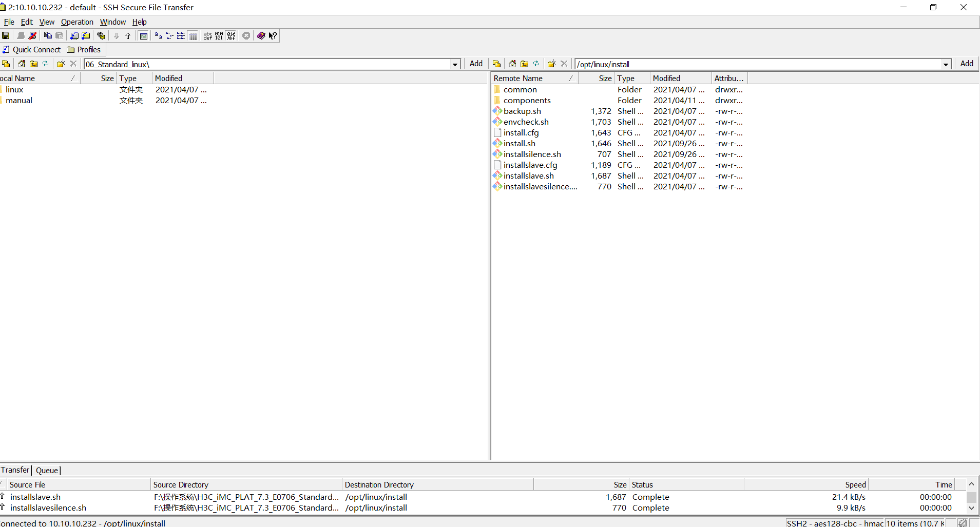Click the Help book icon

coord(261,35)
